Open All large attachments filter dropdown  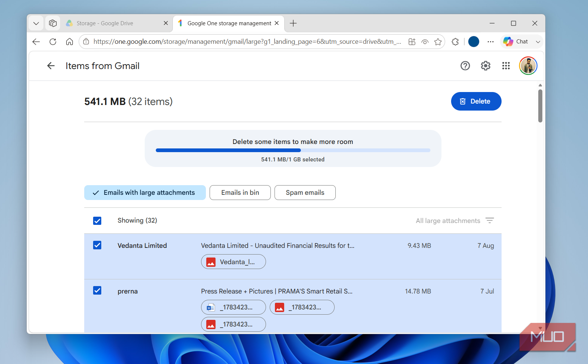point(454,221)
